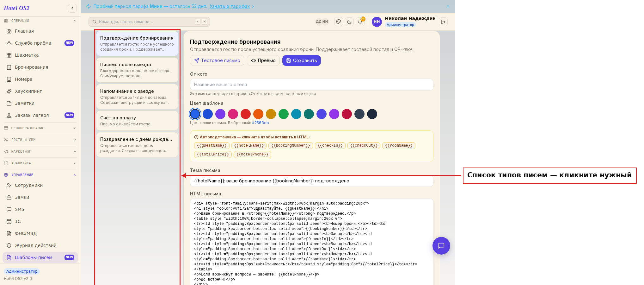
Task: Expand the ГОСТИ И CRM section
Action: [x=40, y=140]
